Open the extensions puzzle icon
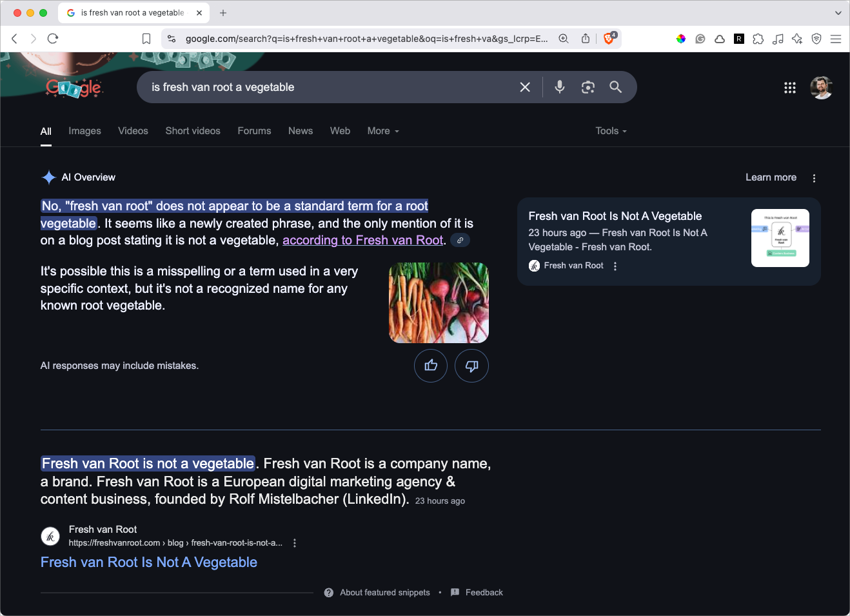This screenshot has width=850, height=616. pyautogui.click(x=758, y=39)
